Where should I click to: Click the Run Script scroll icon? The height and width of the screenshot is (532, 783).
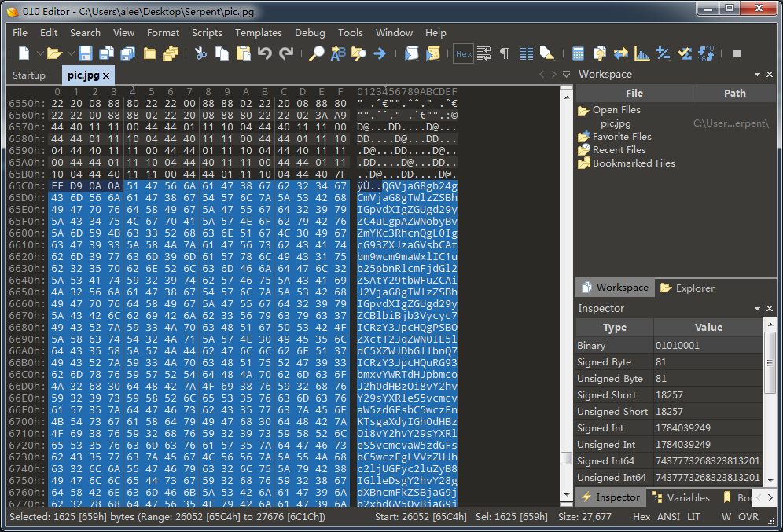click(x=432, y=53)
